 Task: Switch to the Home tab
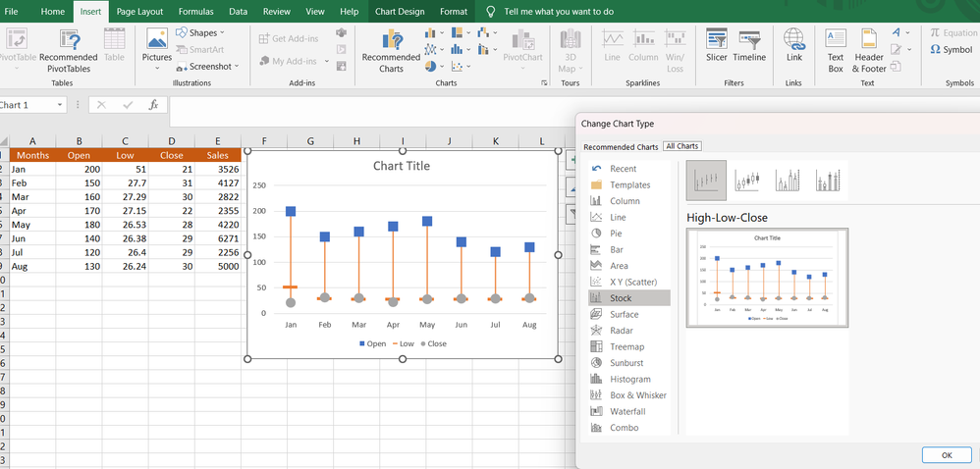52,11
